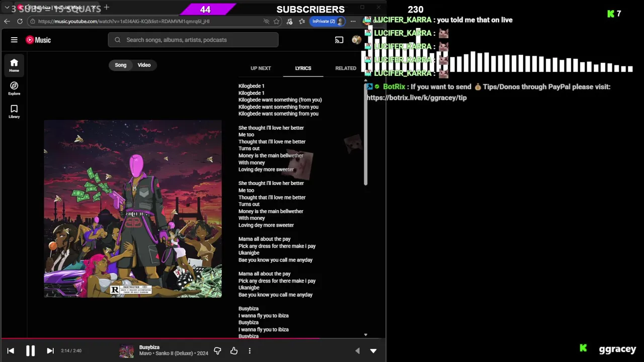644x362 pixels.
Task: Click the 2:14 / 2:40 time display
Action: [x=71, y=351]
